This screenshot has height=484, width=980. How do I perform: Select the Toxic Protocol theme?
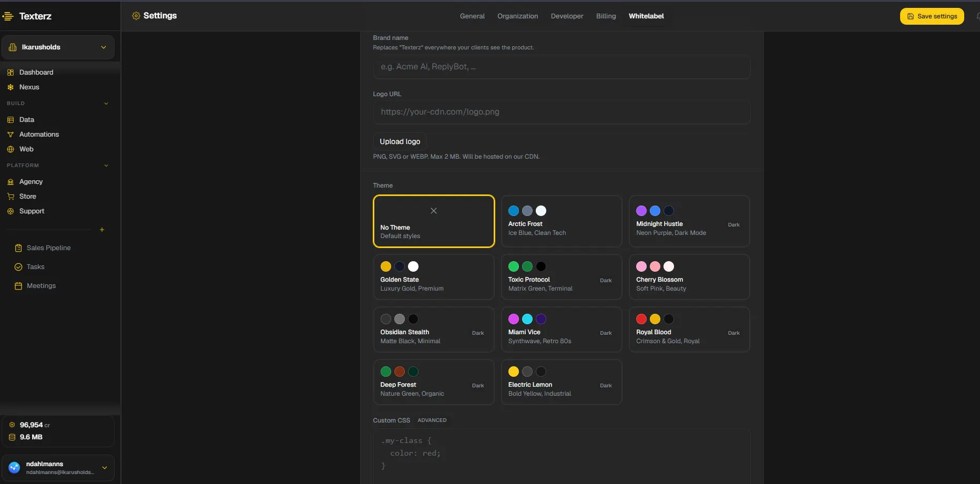(x=562, y=277)
